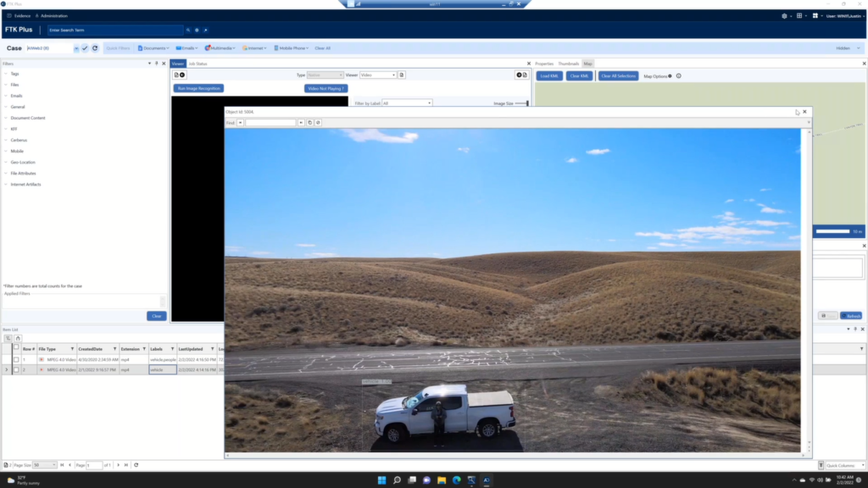This screenshot has width=868, height=488.
Task: Open taskbar Search
Action: pyautogui.click(x=397, y=480)
